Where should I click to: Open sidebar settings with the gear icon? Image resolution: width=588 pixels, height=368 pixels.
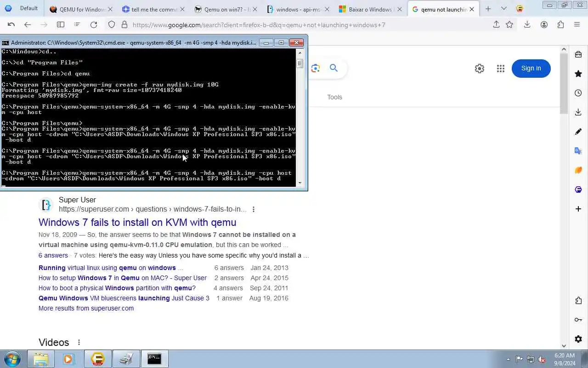click(578, 339)
